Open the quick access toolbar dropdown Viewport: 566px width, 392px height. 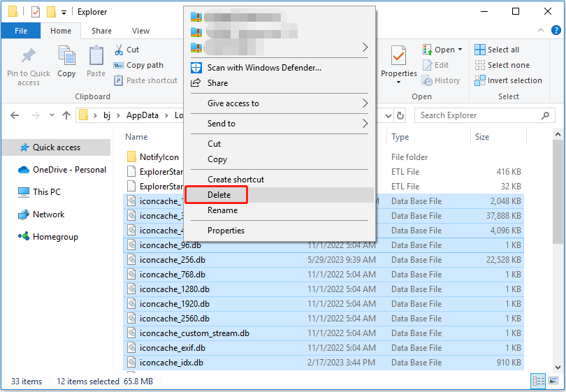[64, 13]
